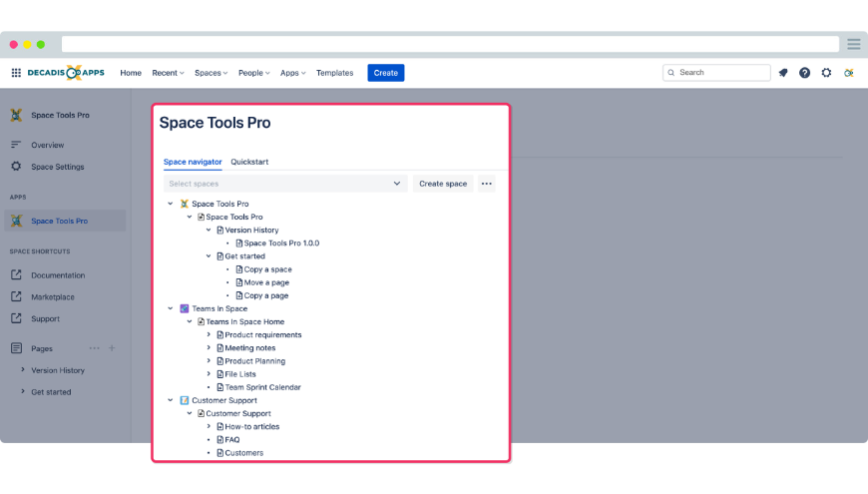Click the Teams In Space space icon

click(185, 308)
